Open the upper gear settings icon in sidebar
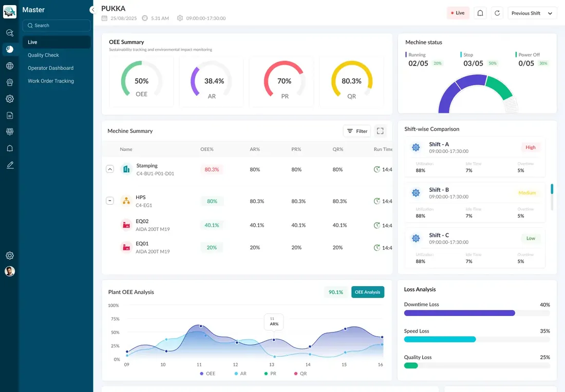Viewport: 565px width, 392px height. [x=10, y=99]
